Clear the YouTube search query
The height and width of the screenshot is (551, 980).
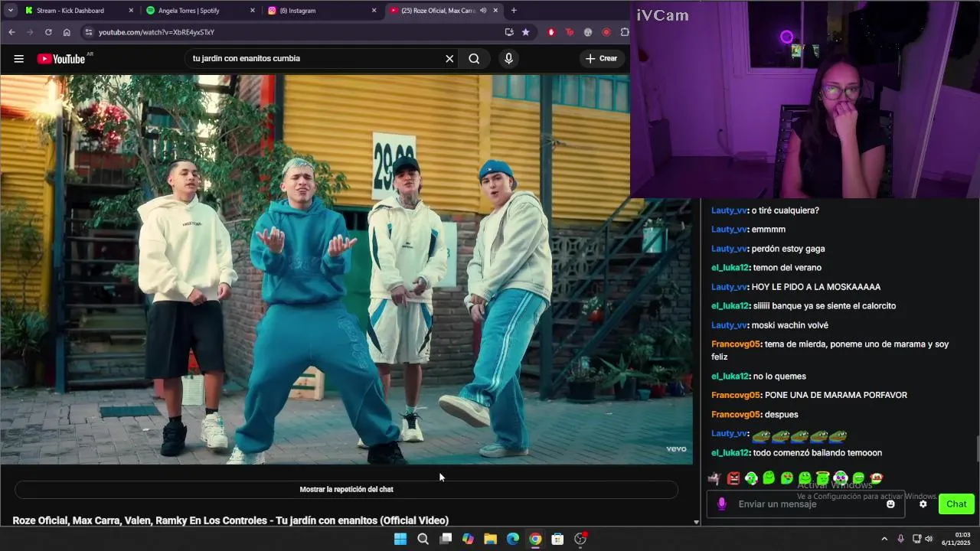coord(449,59)
